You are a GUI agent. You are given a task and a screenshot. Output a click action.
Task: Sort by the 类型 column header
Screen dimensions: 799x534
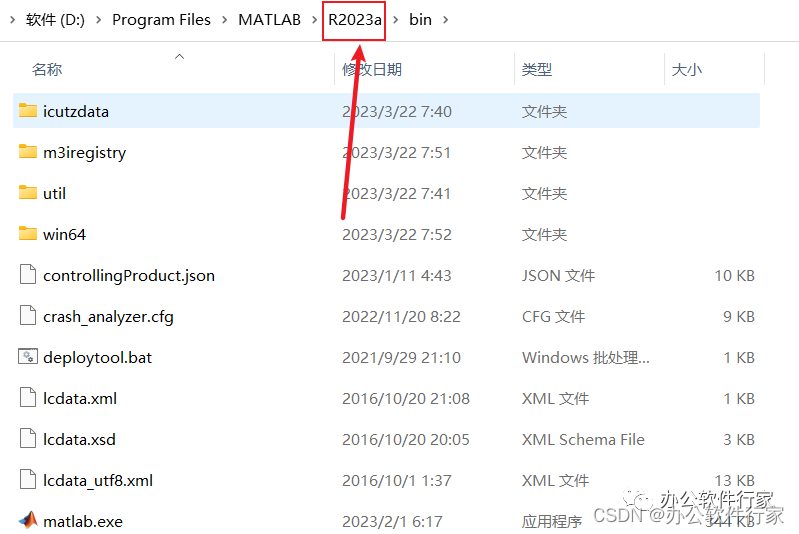[537, 69]
